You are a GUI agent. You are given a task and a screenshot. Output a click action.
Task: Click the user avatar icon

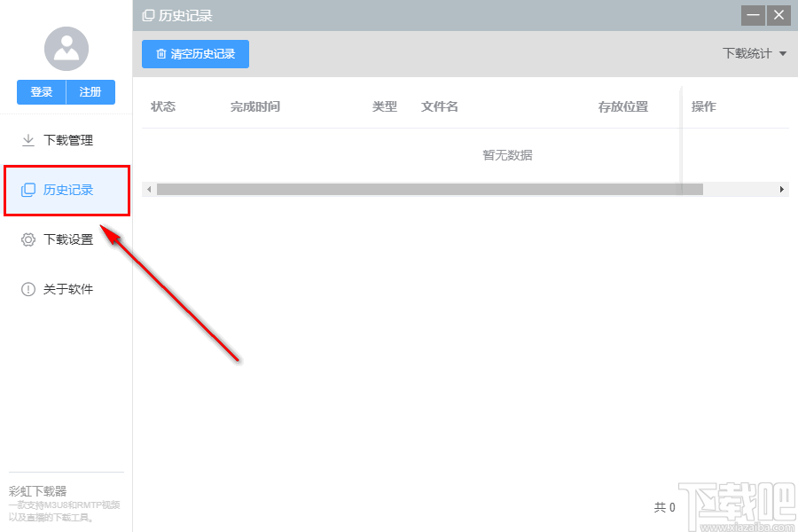65,49
